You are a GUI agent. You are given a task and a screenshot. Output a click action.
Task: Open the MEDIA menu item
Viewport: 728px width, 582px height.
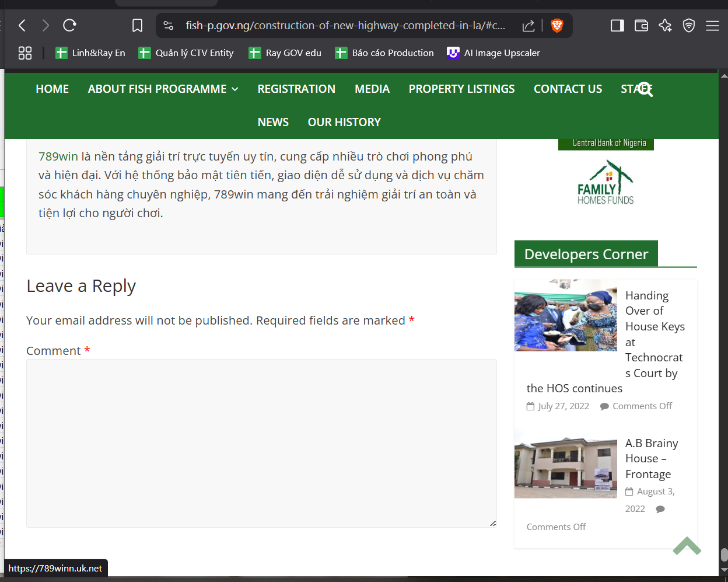372,89
